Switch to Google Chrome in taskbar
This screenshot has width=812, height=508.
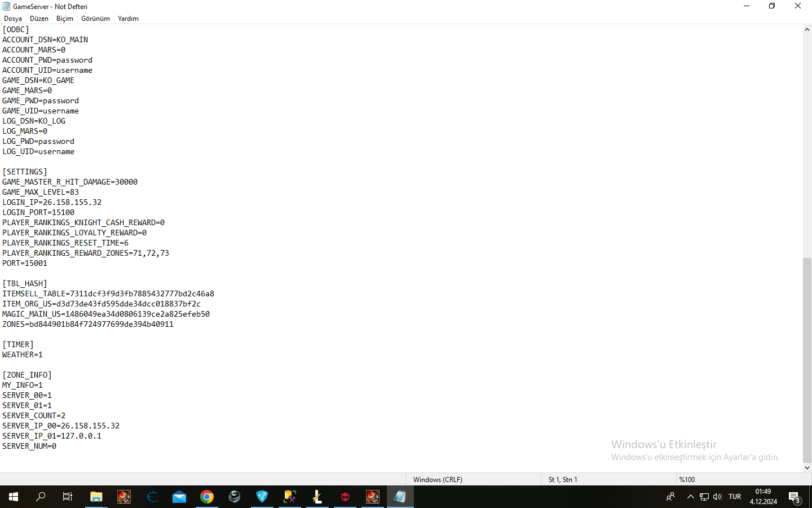pyautogui.click(x=207, y=497)
